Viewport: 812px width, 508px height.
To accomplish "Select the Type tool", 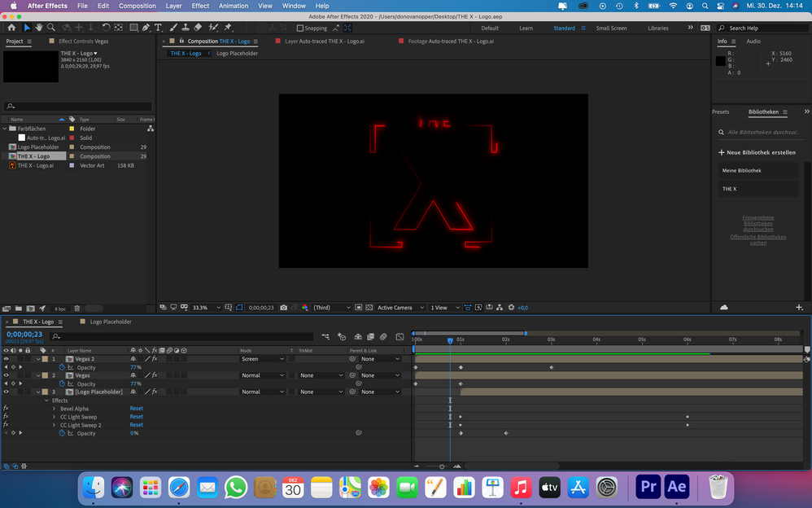I will (x=157, y=28).
